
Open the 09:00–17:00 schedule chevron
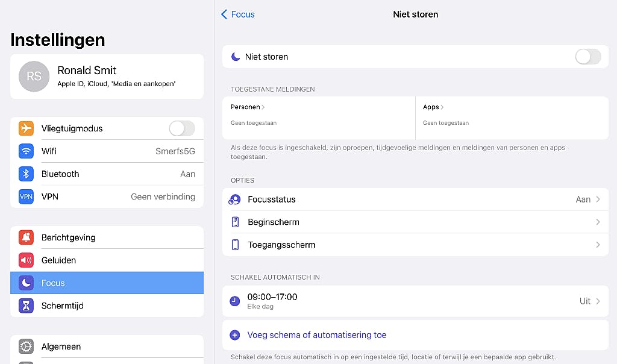coord(598,301)
